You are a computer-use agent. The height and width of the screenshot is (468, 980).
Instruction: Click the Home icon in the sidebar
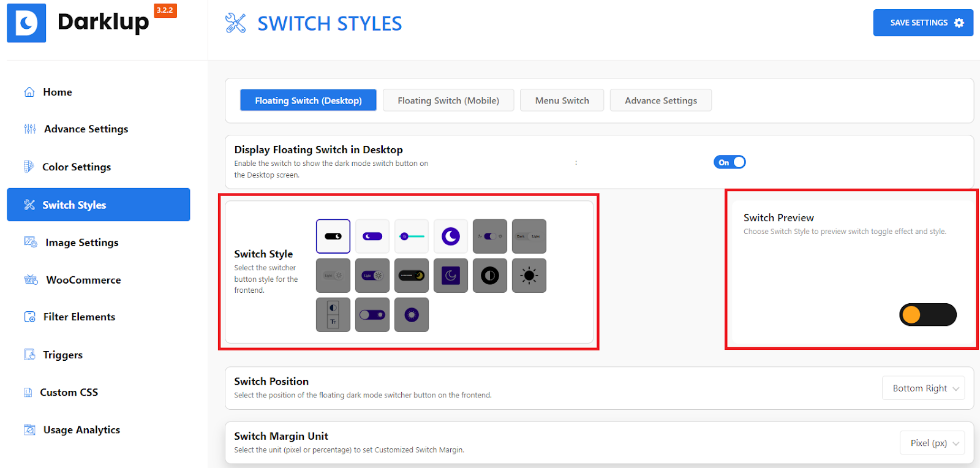tap(29, 92)
